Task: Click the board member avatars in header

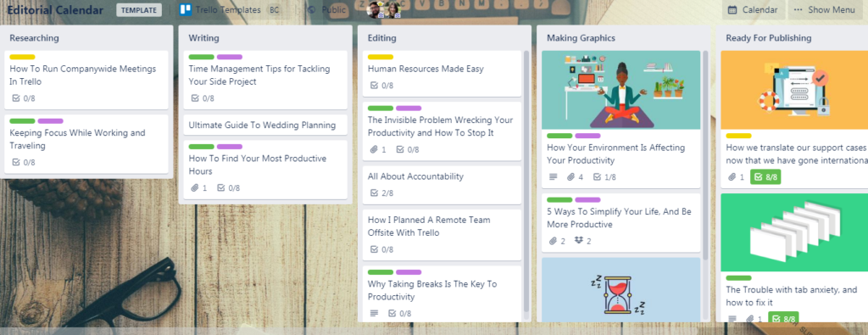Action: pos(384,9)
